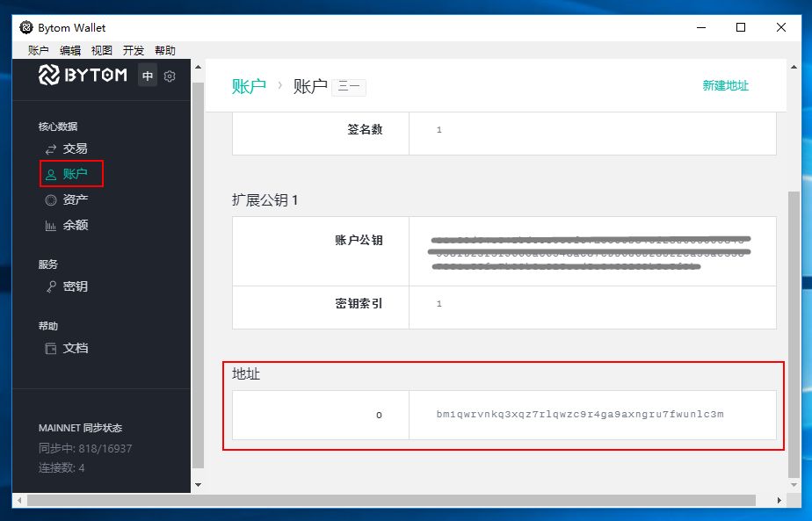The width and height of the screenshot is (812, 521).
Task: Click the sync status 同步中: 818/16937
Action: [x=85, y=448]
